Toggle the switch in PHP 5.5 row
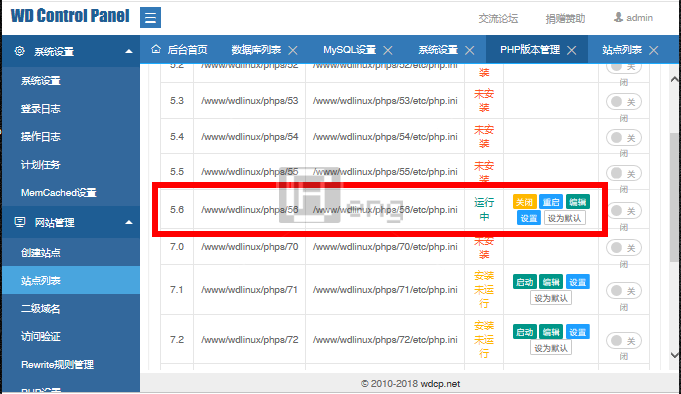The height and width of the screenshot is (394, 681). click(624, 174)
